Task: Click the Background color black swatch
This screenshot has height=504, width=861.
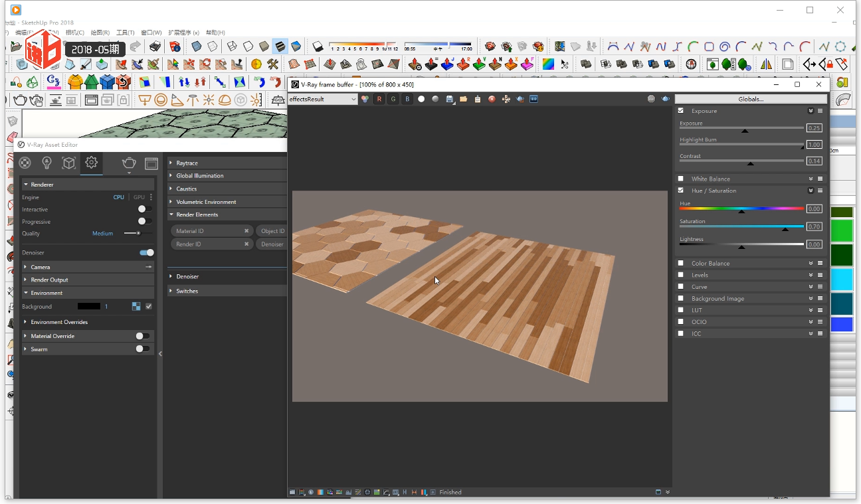Action: (89, 306)
